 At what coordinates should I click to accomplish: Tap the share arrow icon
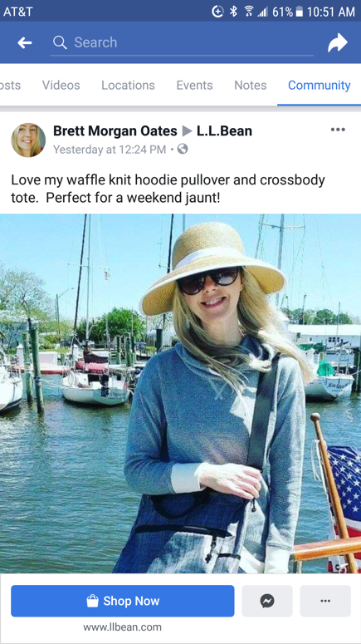(x=337, y=42)
